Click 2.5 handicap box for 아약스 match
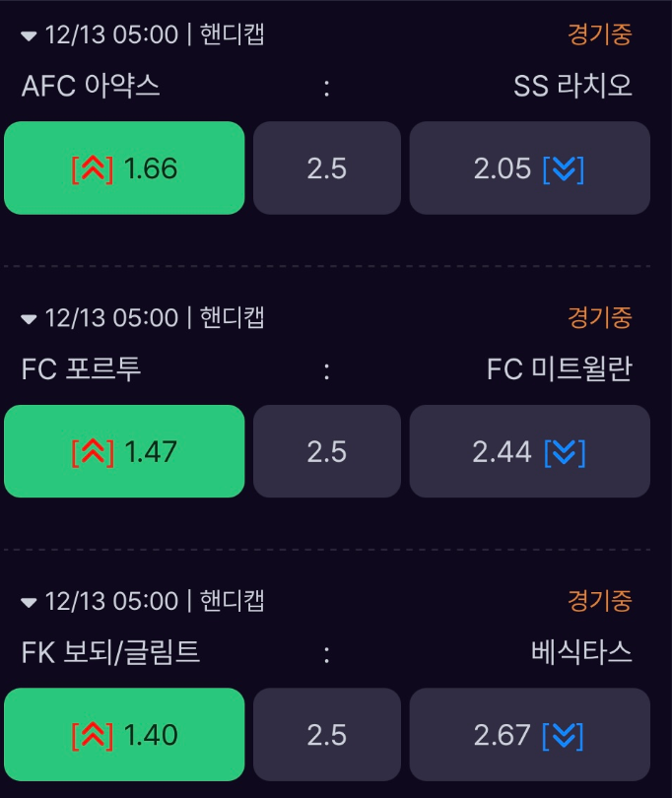This screenshot has width=672, height=798. [x=327, y=167]
